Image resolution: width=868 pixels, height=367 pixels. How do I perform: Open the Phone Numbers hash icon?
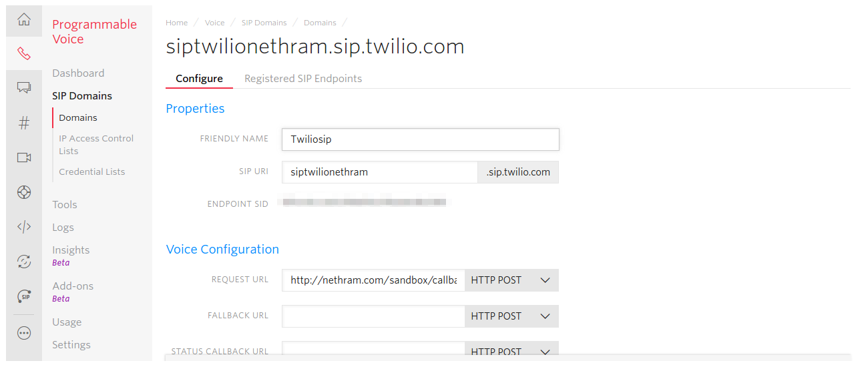click(24, 123)
